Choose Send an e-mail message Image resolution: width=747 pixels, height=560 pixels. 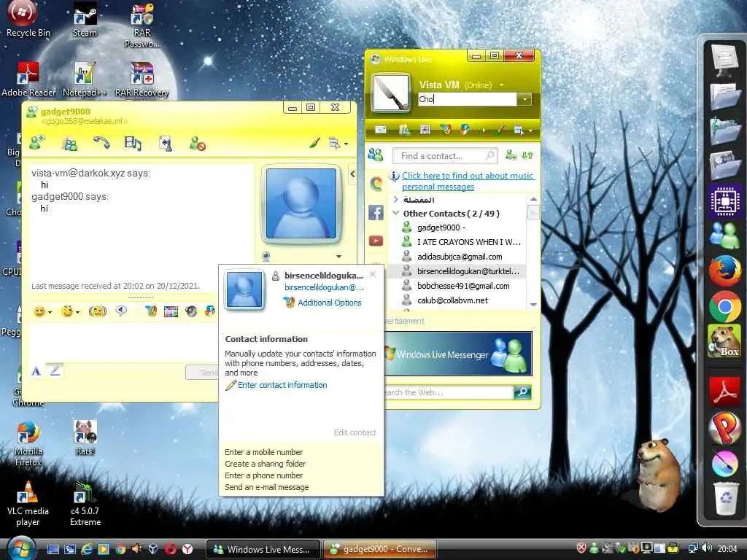tap(267, 487)
